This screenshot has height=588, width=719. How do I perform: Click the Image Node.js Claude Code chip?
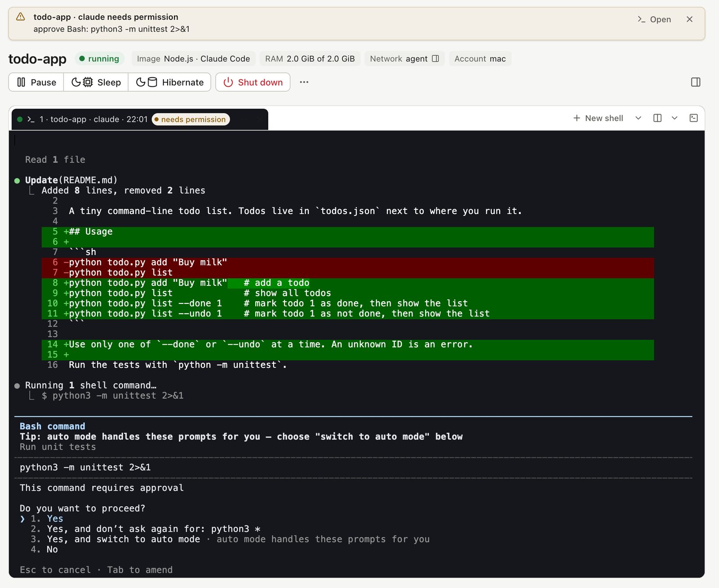193,59
